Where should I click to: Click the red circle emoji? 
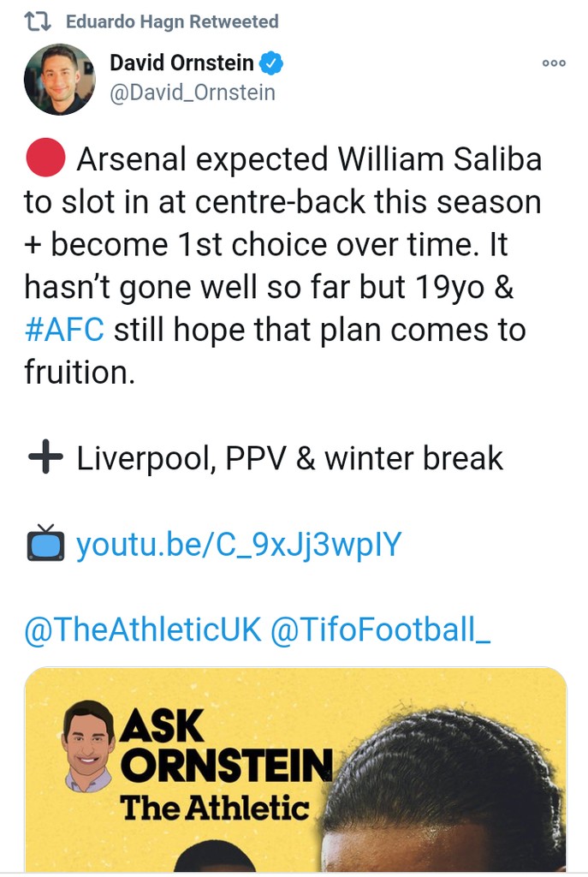(x=45, y=158)
